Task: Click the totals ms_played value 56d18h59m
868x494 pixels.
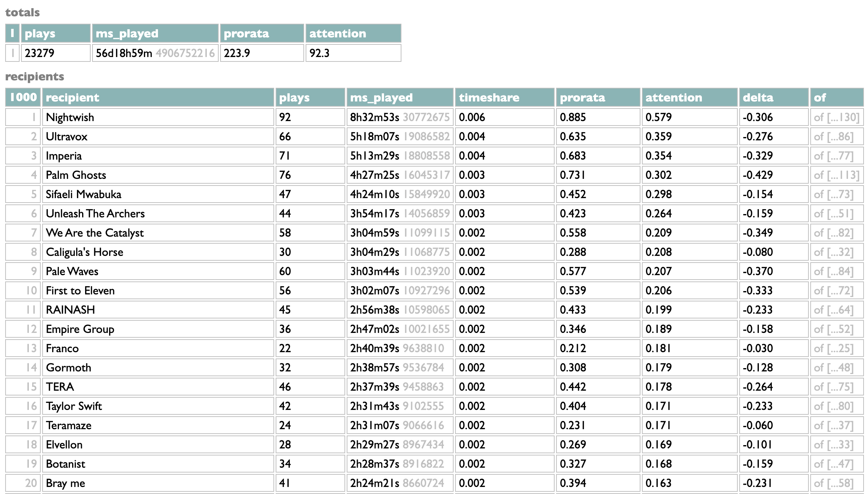Action: point(124,53)
